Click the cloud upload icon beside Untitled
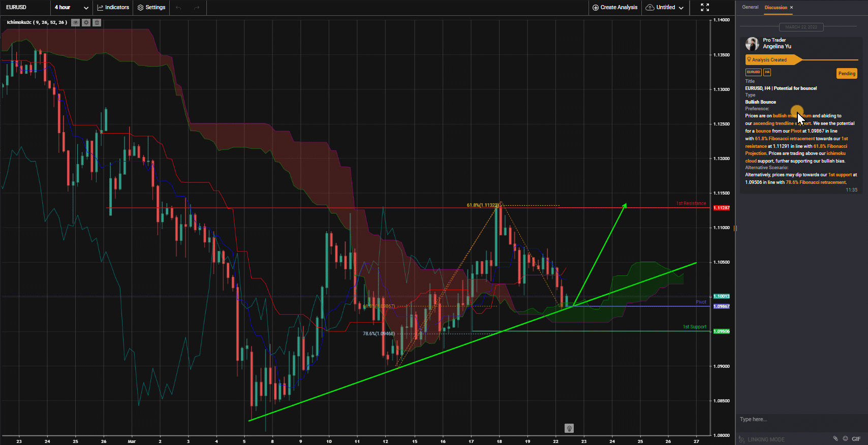The width and height of the screenshot is (868, 445). [x=650, y=8]
